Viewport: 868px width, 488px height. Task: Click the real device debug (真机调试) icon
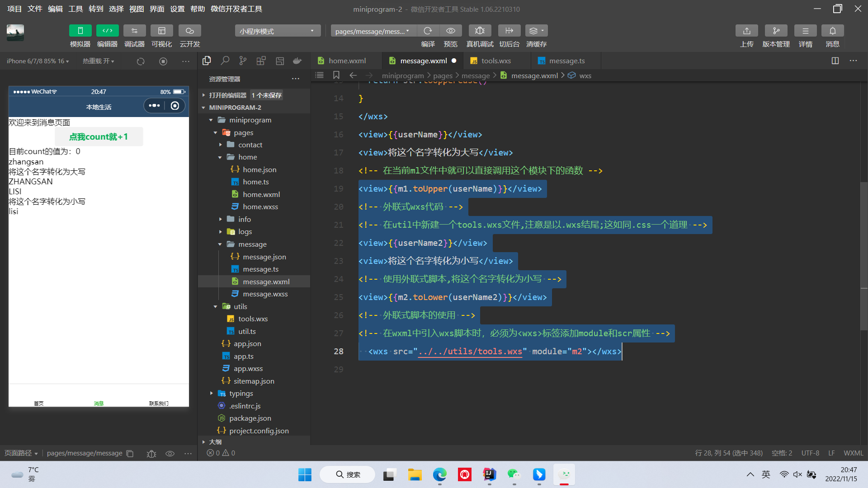click(480, 31)
